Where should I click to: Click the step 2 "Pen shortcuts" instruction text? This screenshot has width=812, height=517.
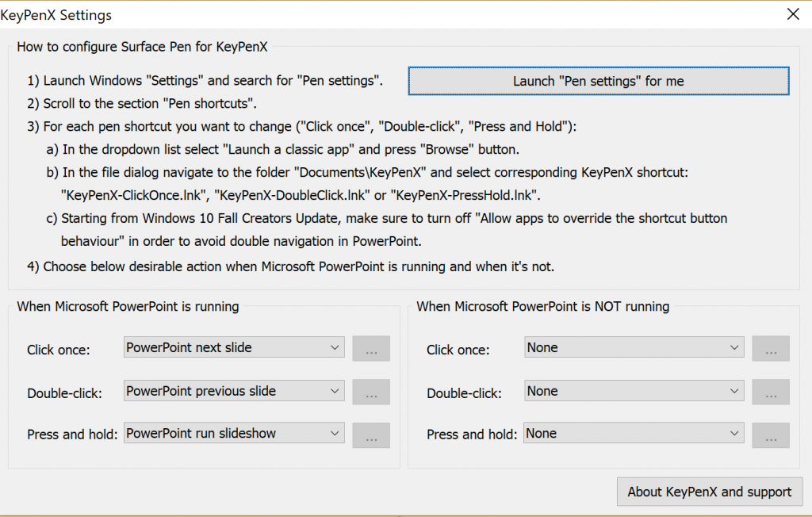coord(142,104)
